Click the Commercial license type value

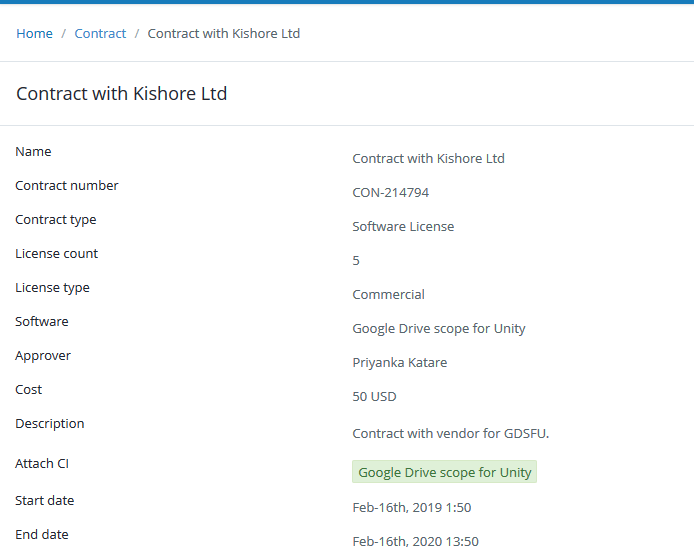(388, 295)
